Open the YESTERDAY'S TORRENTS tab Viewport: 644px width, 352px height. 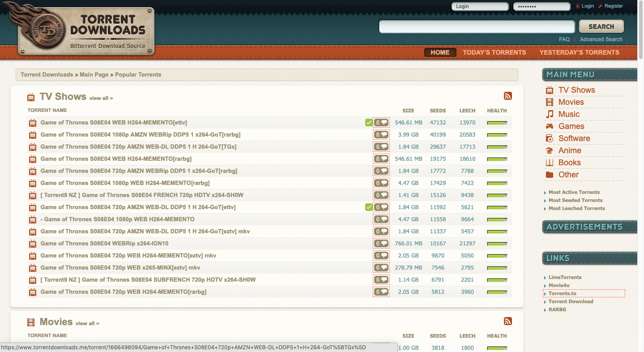[579, 52]
